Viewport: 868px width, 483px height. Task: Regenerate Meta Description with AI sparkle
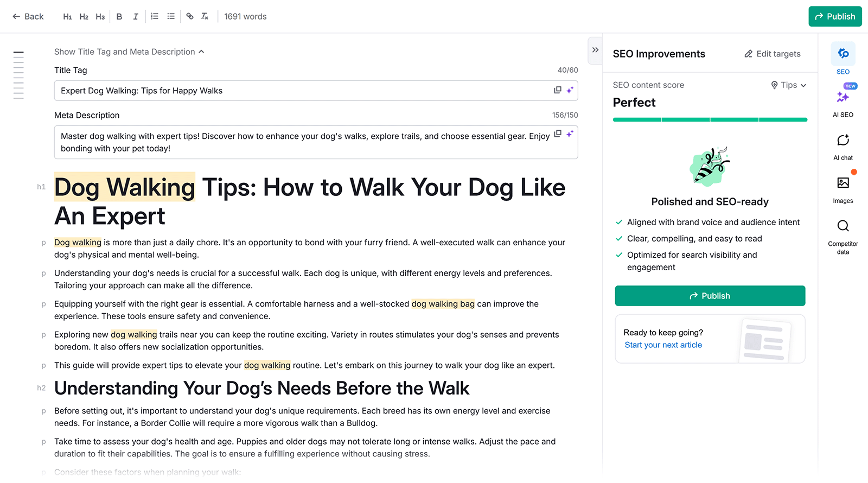coord(570,134)
